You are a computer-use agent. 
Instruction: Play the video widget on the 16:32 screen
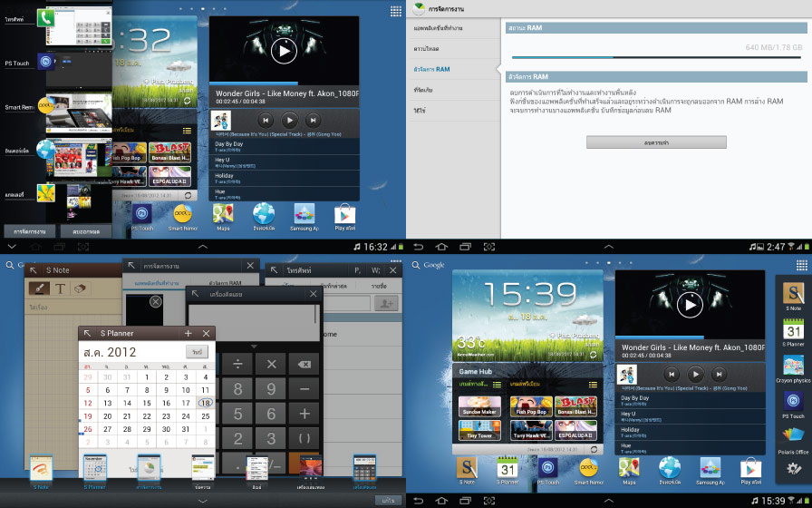pyautogui.click(x=284, y=51)
